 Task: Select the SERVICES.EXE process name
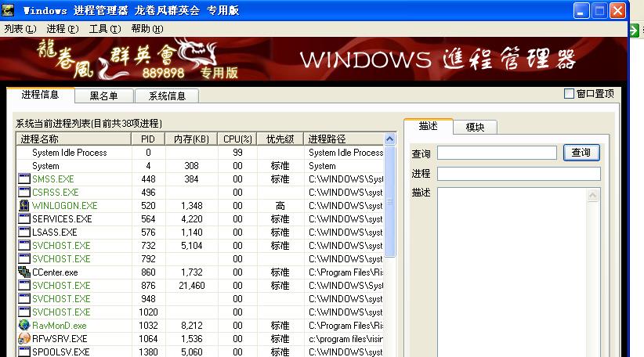[x=62, y=218]
